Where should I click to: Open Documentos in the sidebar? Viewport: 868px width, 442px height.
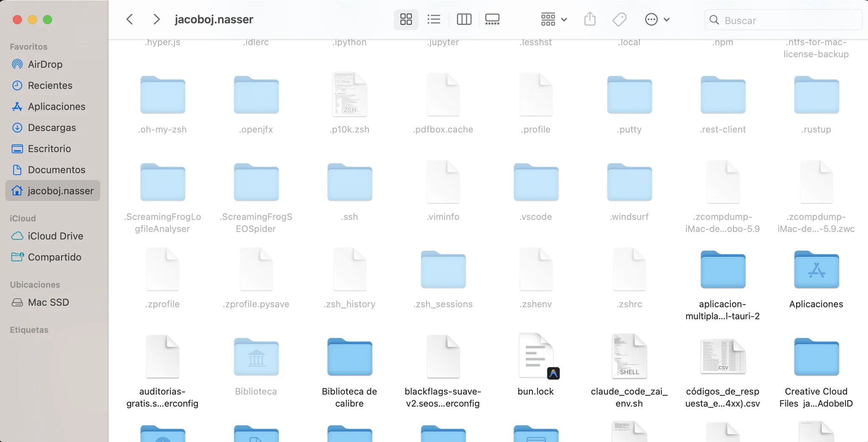click(x=53, y=170)
